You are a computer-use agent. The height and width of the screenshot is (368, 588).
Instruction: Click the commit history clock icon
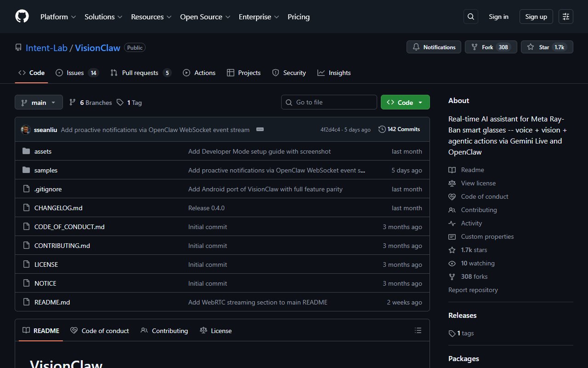tap(382, 129)
